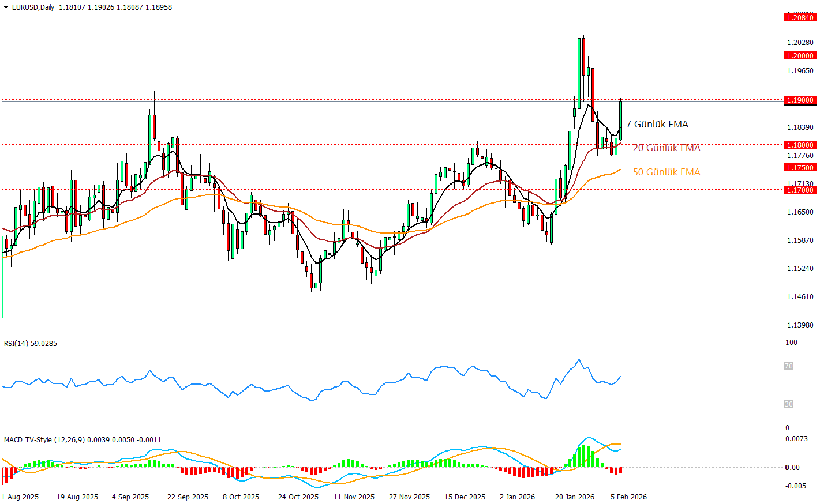Select the 1.17500 support level label
The height and width of the screenshot is (504, 820).
tap(800, 168)
